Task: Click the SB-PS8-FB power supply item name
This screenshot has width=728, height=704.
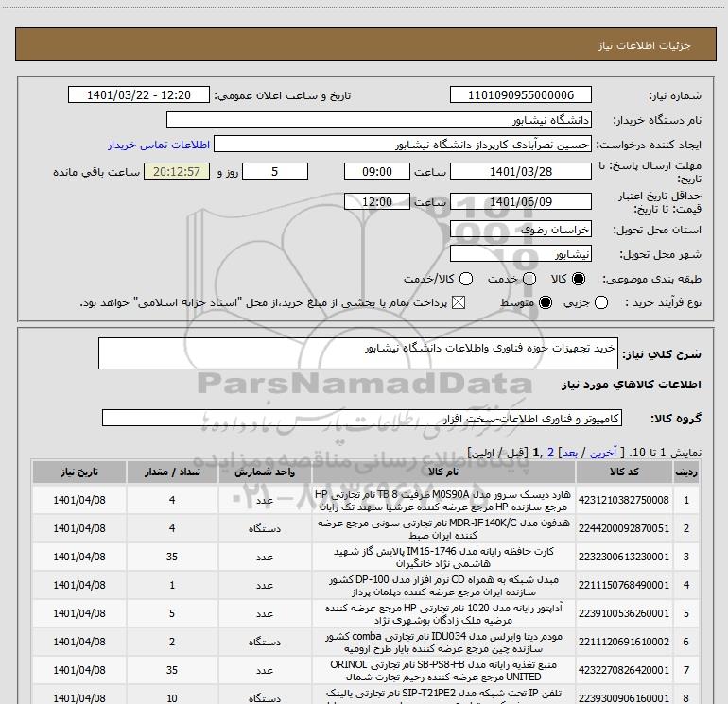Action: tap(443, 670)
